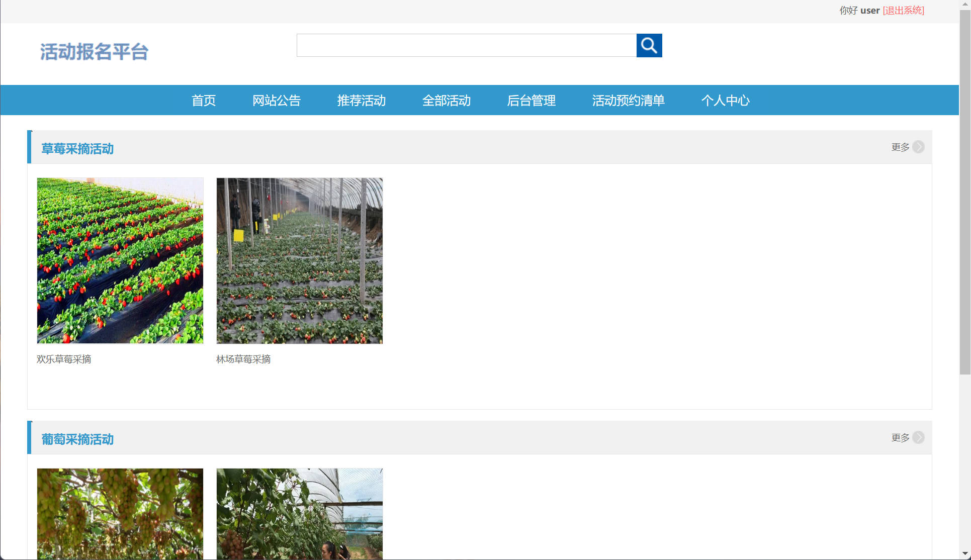Click the search magnifier icon
This screenshot has height=560, width=971.
649,45
